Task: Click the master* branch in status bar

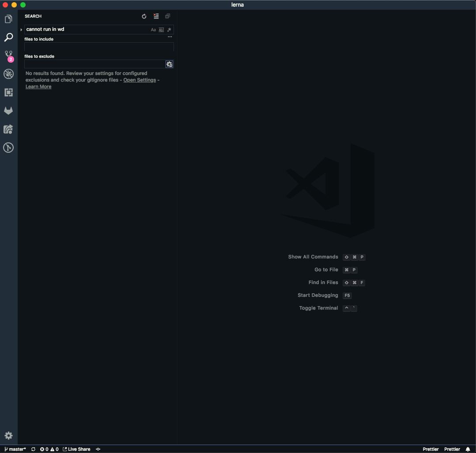Action: tap(15, 449)
